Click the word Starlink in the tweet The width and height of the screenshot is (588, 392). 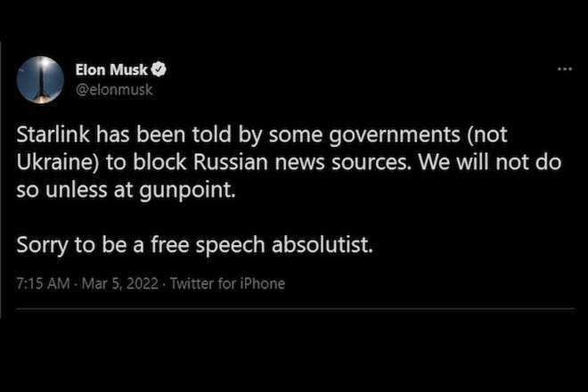coord(53,135)
